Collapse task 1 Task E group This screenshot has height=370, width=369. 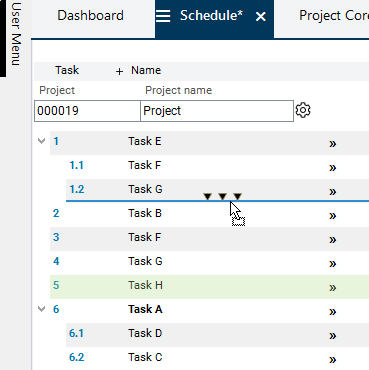[42, 141]
